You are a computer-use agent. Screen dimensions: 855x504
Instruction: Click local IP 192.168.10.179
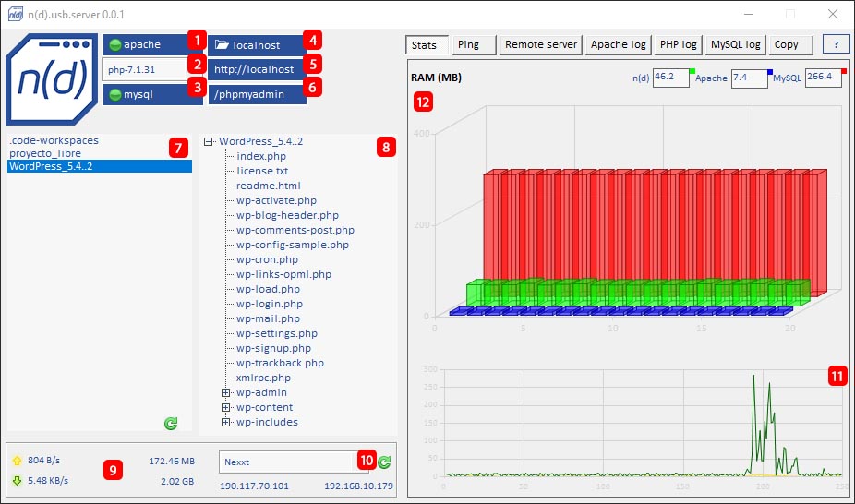click(x=359, y=486)
